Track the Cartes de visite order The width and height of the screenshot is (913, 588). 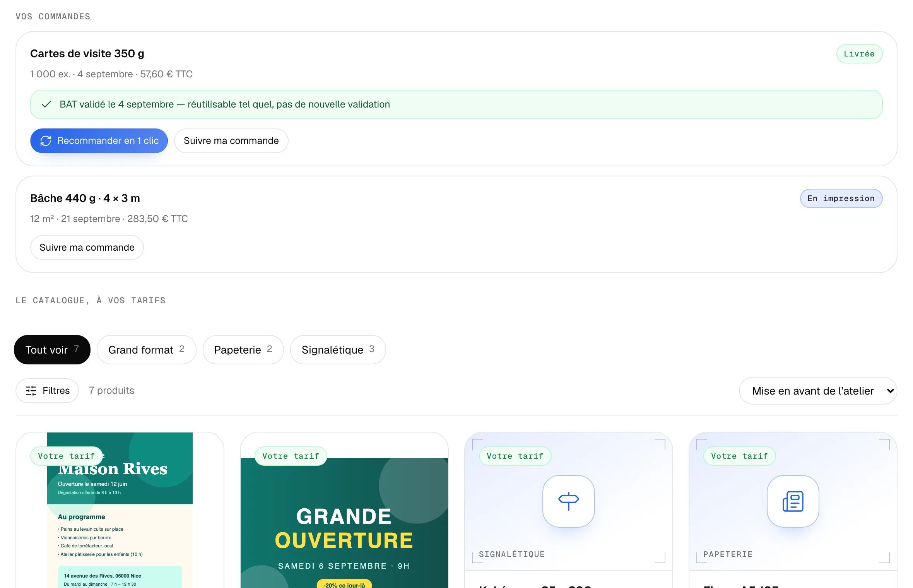coord(231,141)
